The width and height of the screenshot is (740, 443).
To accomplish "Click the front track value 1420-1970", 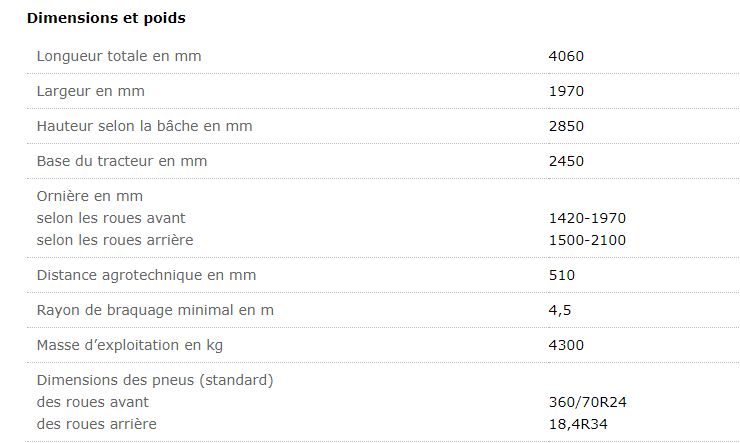I will click(x=587, y=218).
